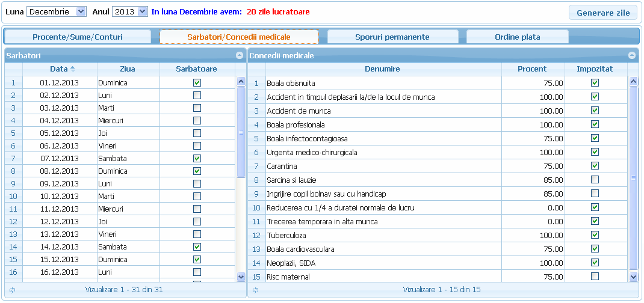Screen dimensions: 644x303
Task: Click Miercuri cell for 04.12.2013
Action: pyautogui.click(x=128, y=121)
